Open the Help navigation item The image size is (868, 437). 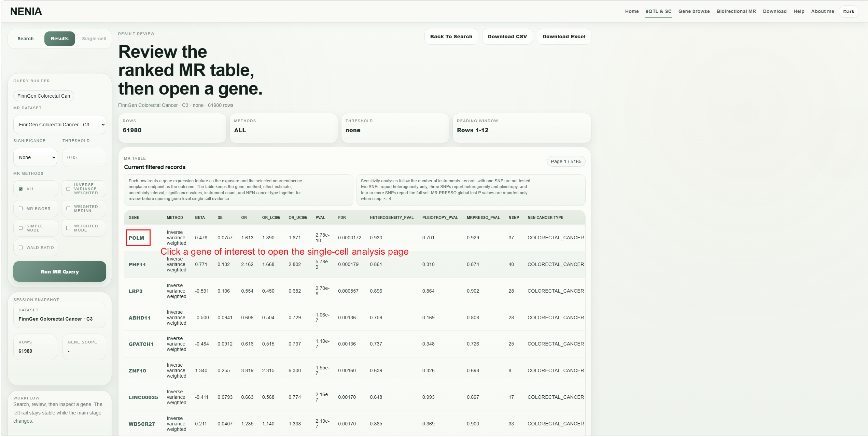point(799,11)
